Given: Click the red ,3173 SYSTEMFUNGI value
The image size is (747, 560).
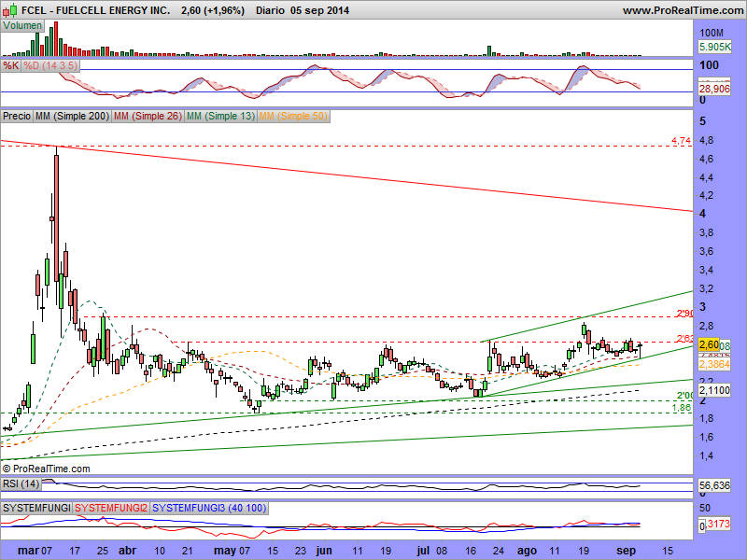Looking at the screenshot, I should [x=718, y=525].
